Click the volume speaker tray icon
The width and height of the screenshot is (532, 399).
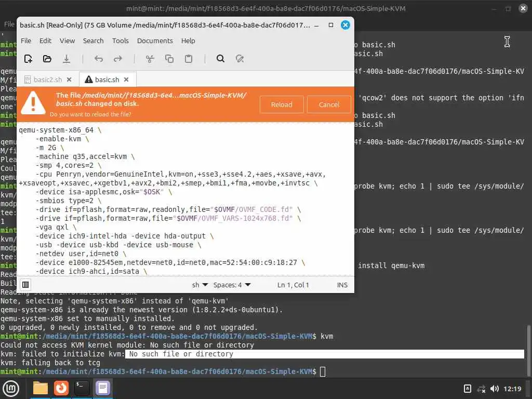pyautogui.click(x=495, y=389)
